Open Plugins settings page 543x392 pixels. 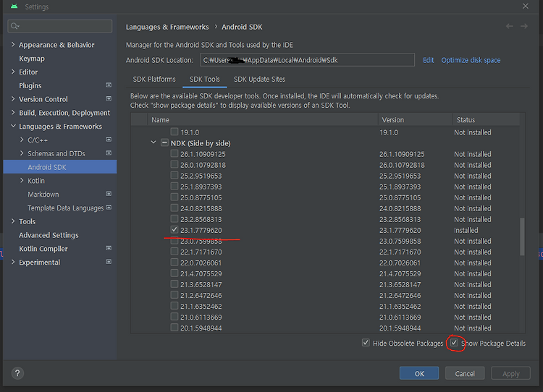pyautogui.click(x=30, y=85)
